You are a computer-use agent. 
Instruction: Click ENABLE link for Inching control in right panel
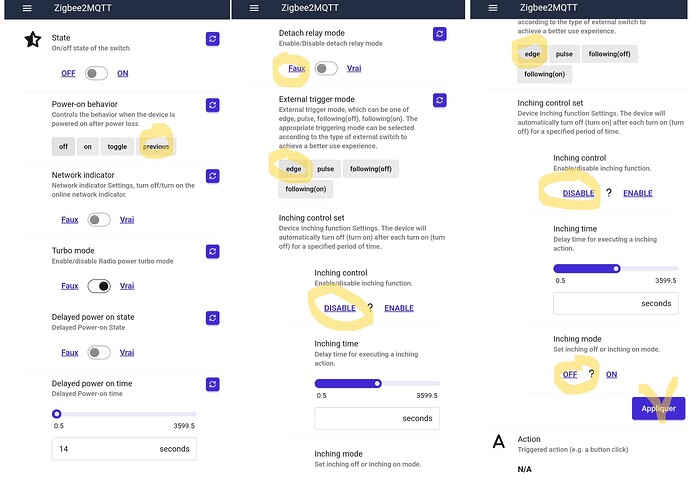pyautogui.click(x=638, y=193)
